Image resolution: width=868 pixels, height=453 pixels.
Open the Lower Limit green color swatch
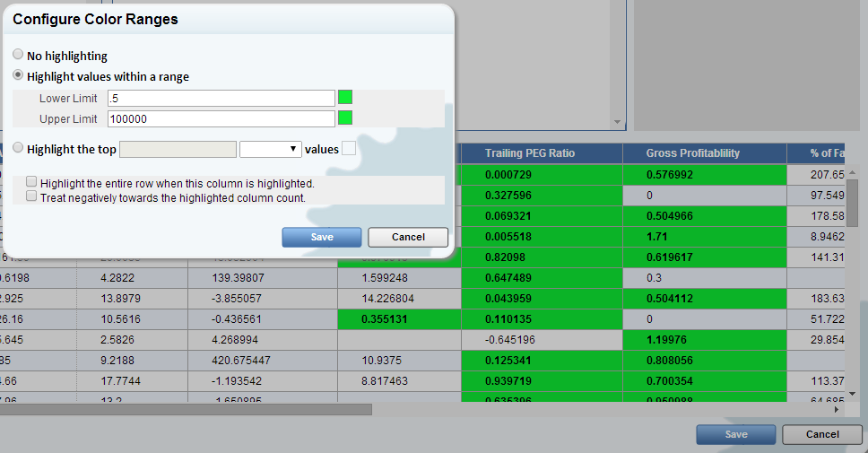(x=345, y=98)
